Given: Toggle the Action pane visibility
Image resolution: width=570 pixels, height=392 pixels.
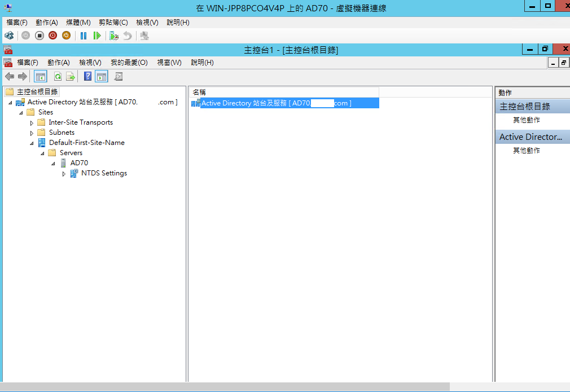Looking at the screenshot, I should pyautogui.click(x=102, y=77).
